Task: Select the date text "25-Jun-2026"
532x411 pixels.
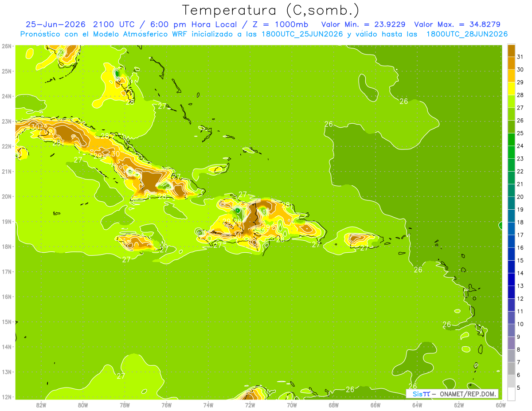Action: (x=56, y=24)
